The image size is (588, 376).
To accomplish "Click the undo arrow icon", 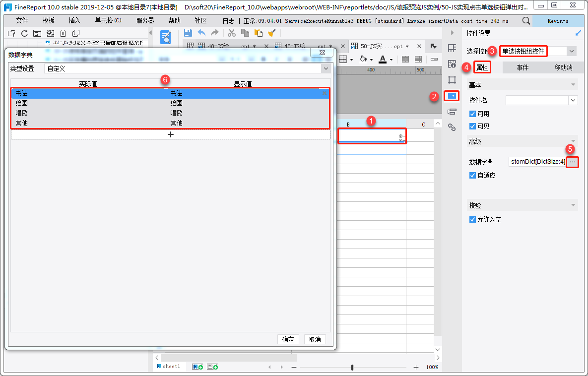I will click(x=202, y=33).
